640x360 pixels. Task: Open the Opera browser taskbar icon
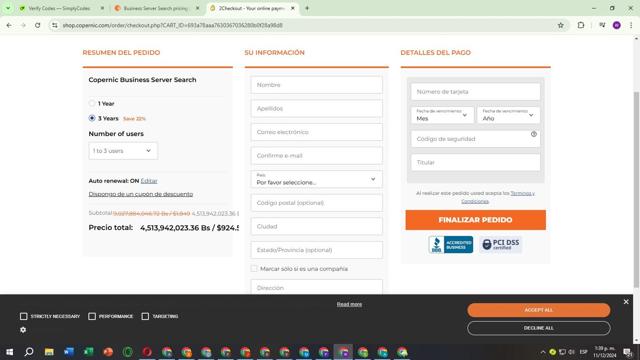coord(147,352)
